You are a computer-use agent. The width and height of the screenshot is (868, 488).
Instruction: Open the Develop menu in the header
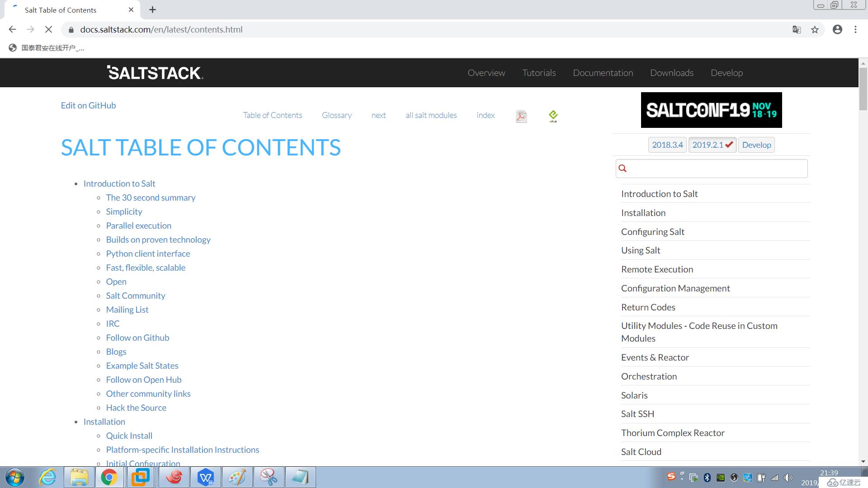coord(726,73)
